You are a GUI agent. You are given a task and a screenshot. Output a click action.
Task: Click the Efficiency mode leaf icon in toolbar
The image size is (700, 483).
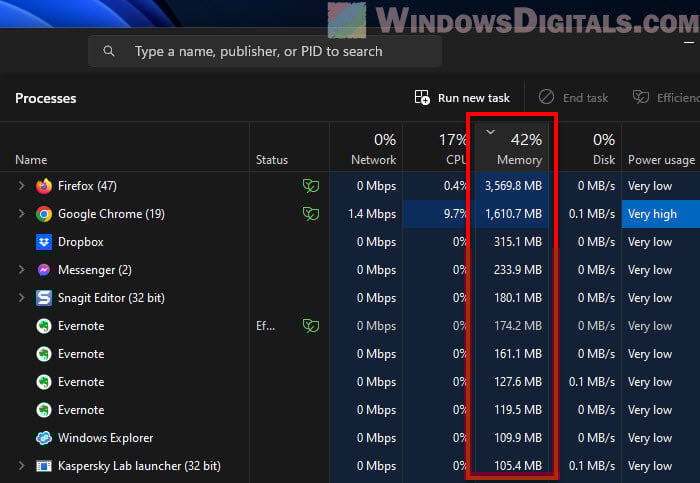point(641,97)
